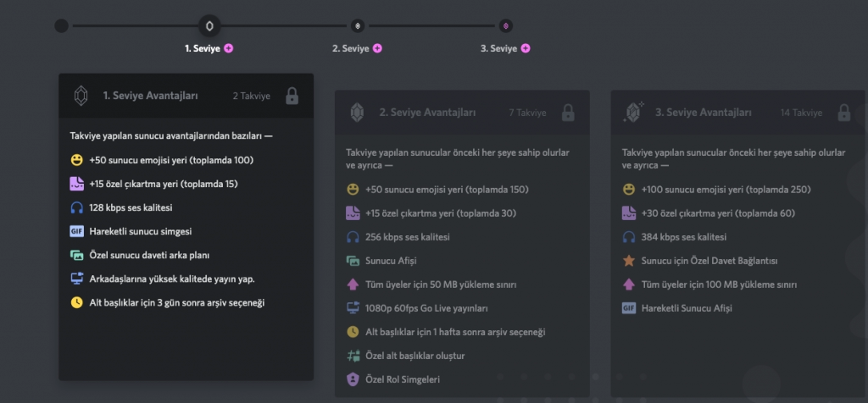
Task: Click the GIF icon beside Hareketli Sunucu Afişi
Action: (x=628, y=308)
